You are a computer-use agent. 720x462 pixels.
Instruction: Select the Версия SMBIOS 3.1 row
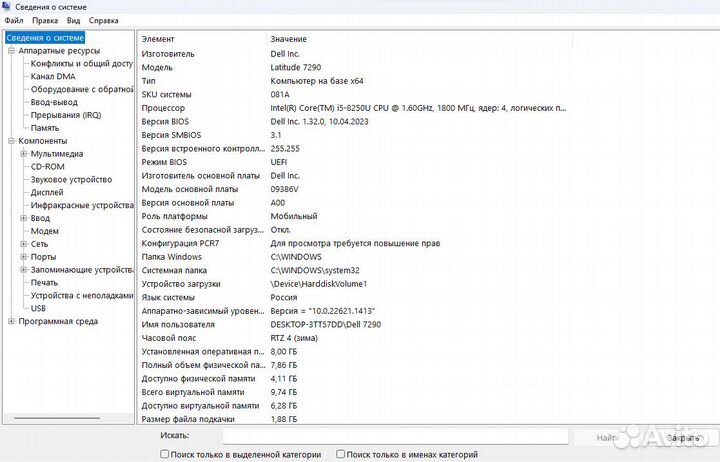354,135
